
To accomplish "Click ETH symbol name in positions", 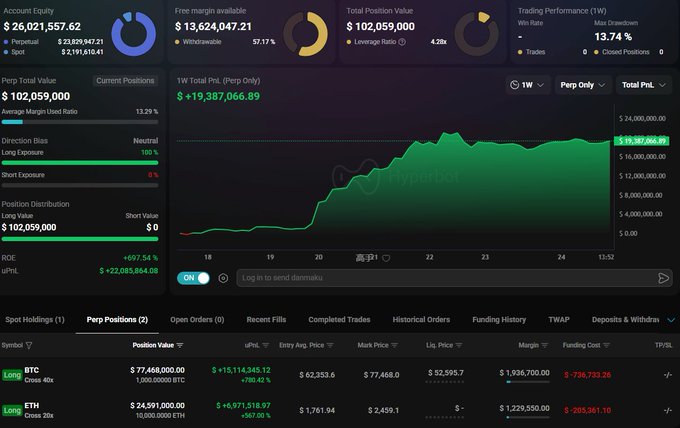I will [x=32, y=406].
